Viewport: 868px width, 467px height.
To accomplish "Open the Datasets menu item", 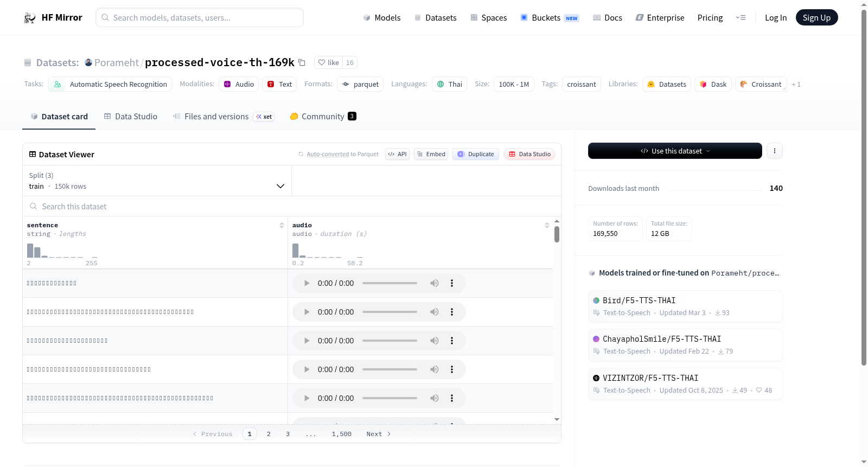I will pos(436,18).
